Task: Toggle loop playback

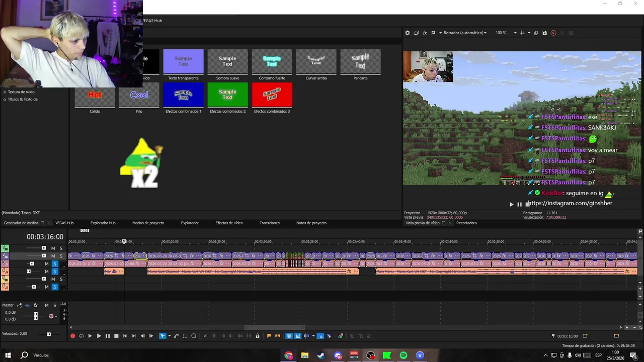Action: click(81, 336)
